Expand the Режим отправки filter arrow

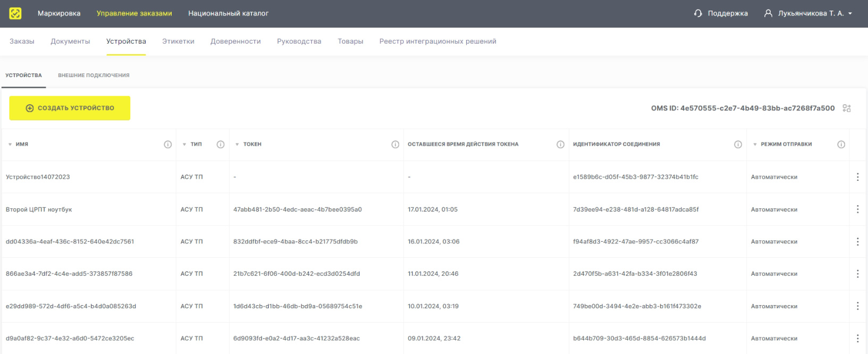point(755,145)
